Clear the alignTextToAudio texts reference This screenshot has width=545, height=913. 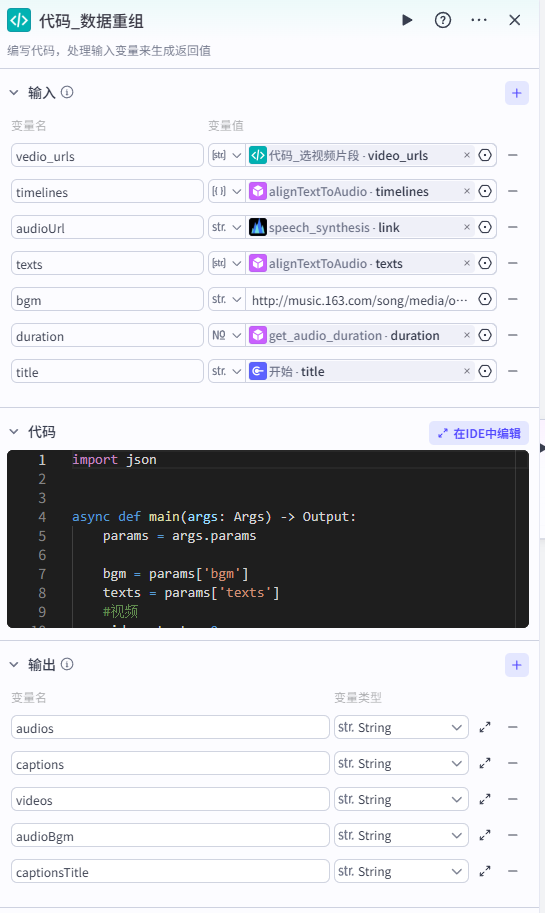[466, 263]
